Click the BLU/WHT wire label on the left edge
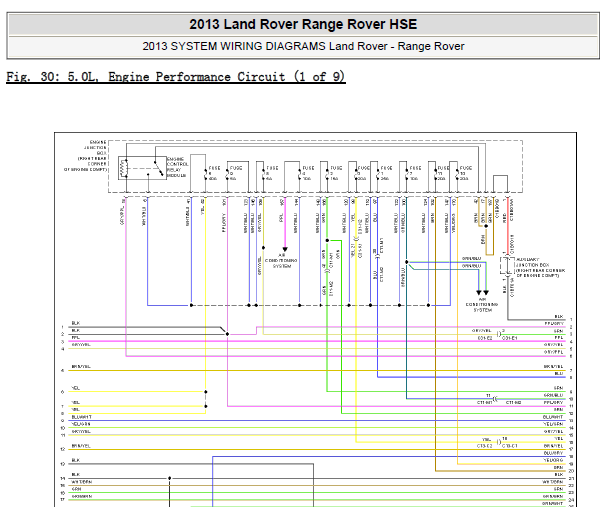Viewport: 600px width, 507px height. click(x=82, y=414)
